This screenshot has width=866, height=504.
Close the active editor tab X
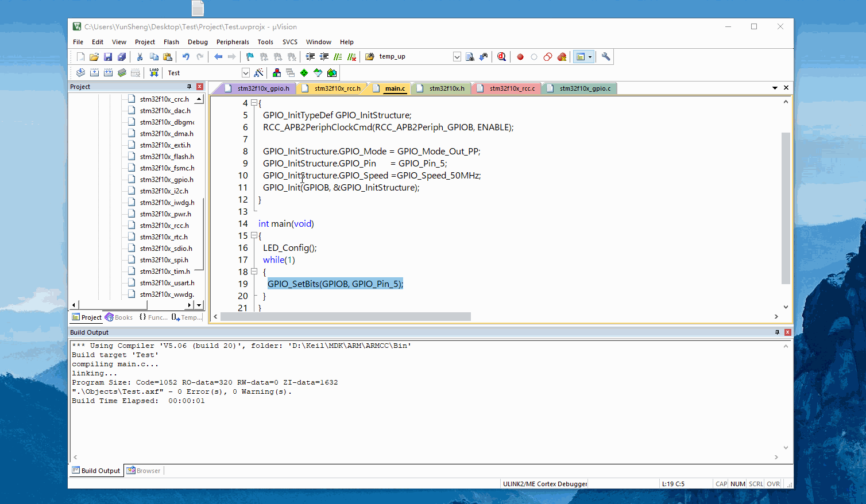[786, 88]
